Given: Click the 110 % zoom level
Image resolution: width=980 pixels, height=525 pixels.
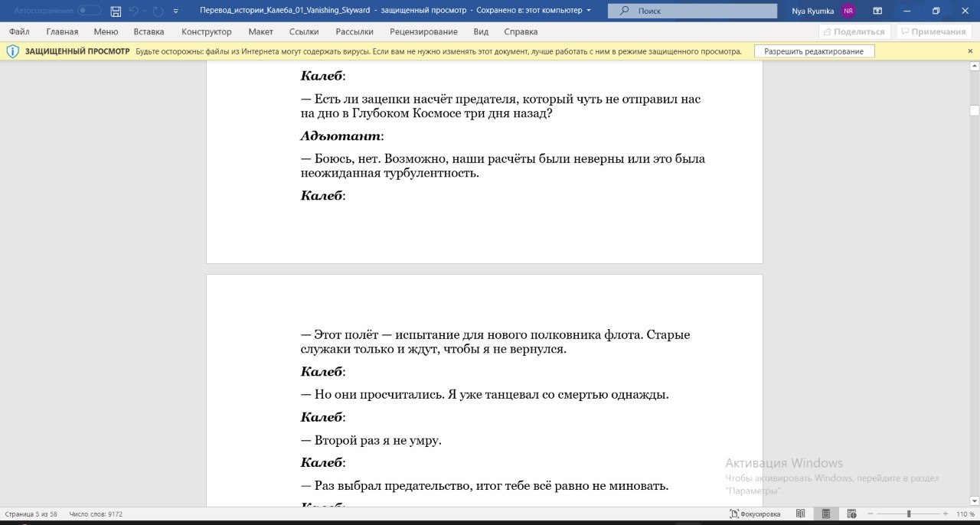Looking at the screenshot, I should tap(965, 514).
